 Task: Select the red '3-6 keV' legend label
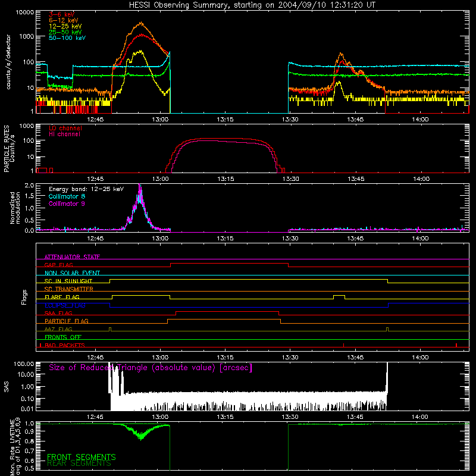[61, 14]
